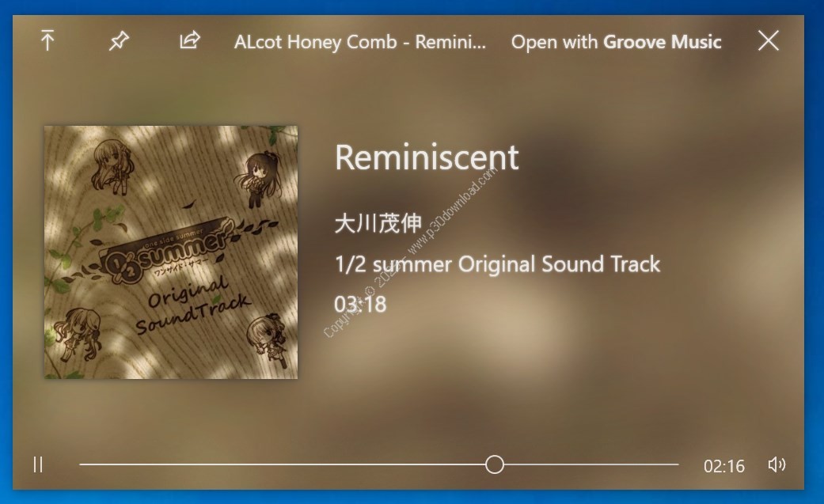
Task: Click the played portion of seek bar
Action: 283,464
